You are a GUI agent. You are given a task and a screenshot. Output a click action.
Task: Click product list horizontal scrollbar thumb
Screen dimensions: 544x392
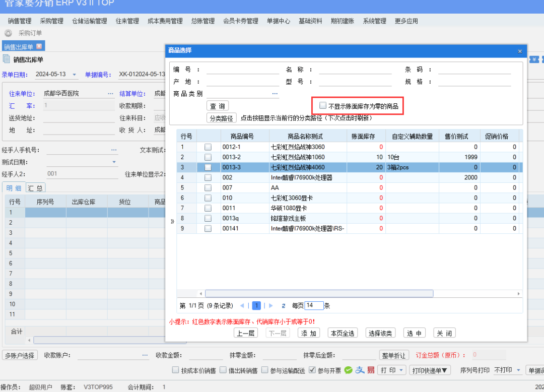tap(319, 294)
